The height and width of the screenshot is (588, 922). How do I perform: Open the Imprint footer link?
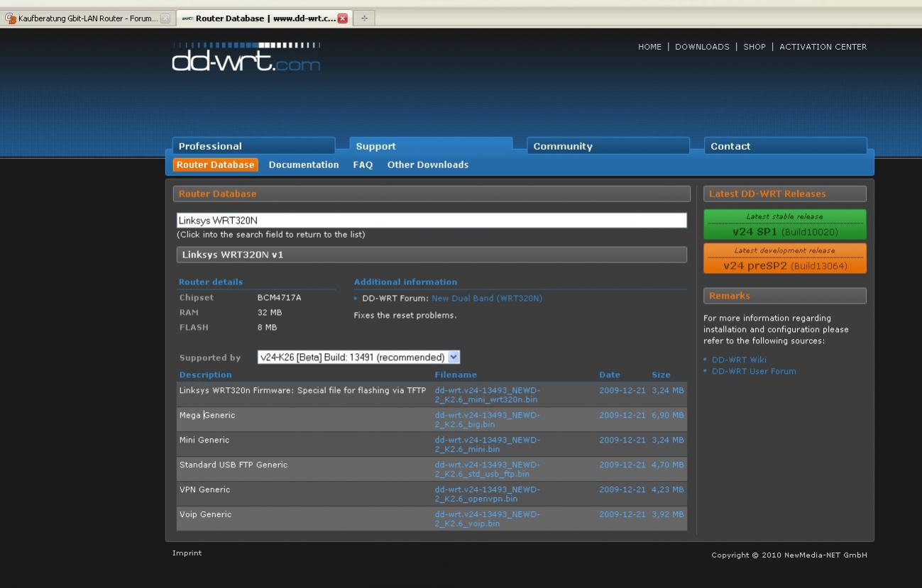tap(187, 553)
